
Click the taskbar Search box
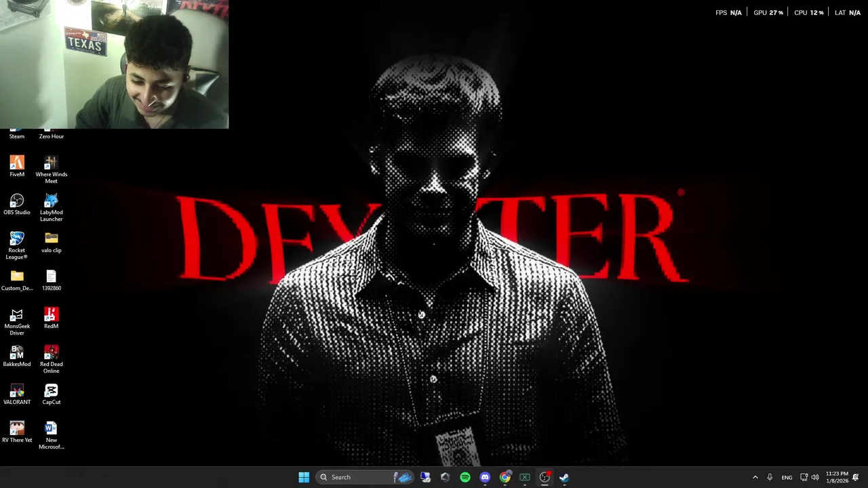365,477
